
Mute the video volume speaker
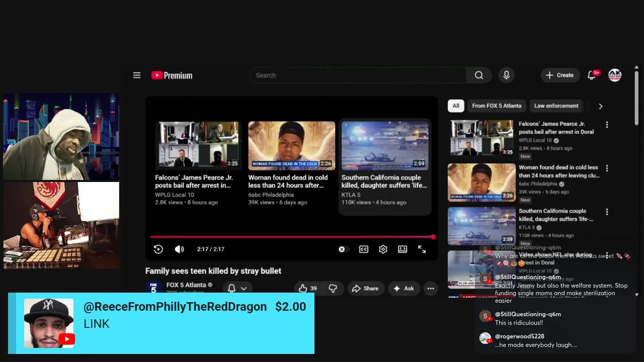pyautogui.click(x=180, y=249)
